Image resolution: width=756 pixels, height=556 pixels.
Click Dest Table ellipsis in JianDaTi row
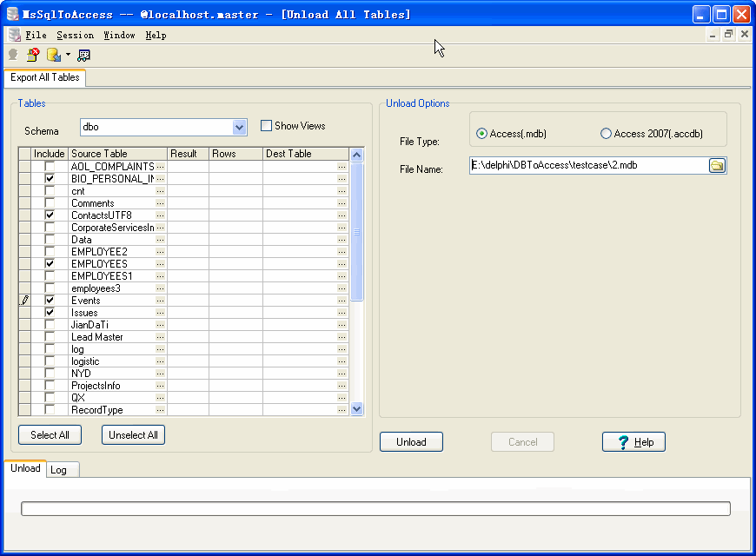coord(342,325)
